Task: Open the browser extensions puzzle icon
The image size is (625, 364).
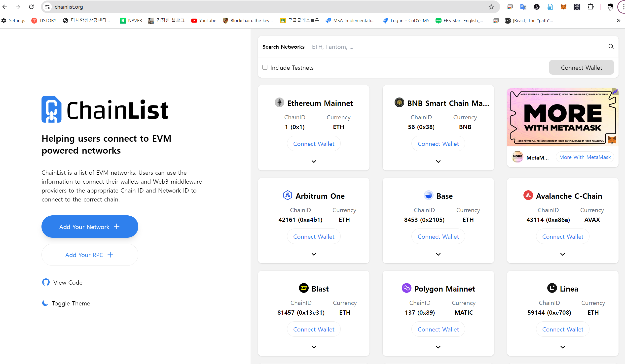Action: [590, 7]
